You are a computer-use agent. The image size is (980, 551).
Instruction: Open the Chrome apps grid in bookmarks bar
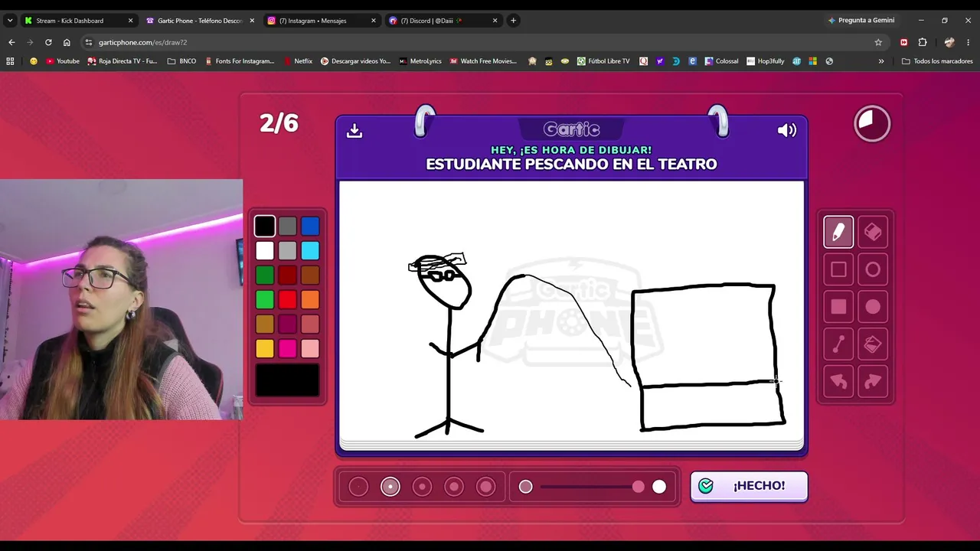(x=10, y=61)
